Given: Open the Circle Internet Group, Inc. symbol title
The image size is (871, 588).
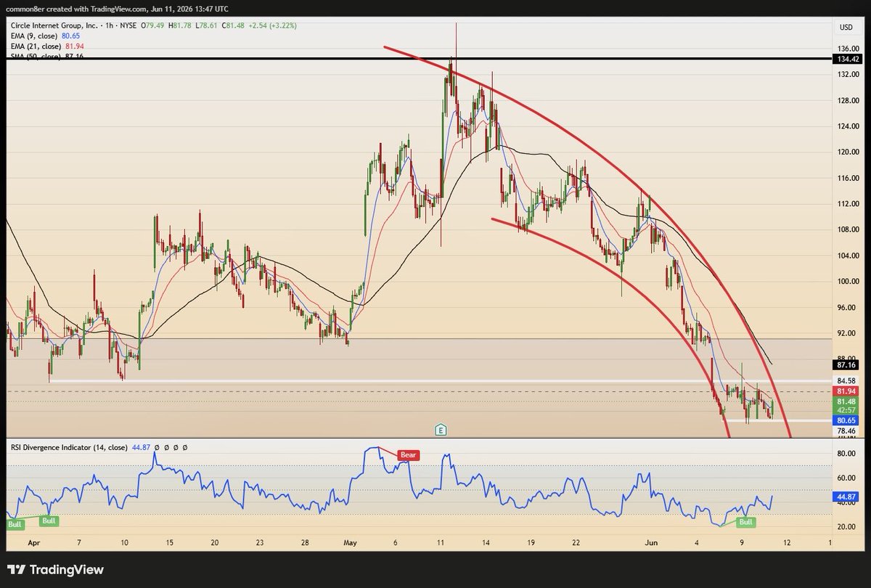Looking at the screenshot, I should (53, 27).
